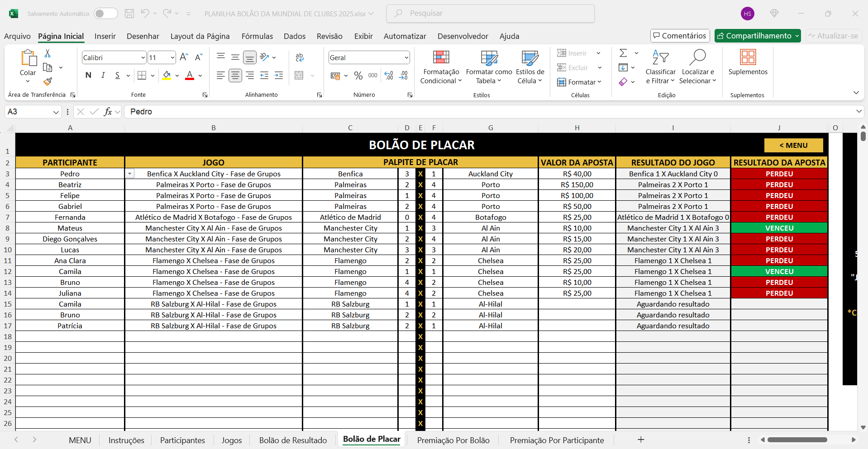Screen dimensions: 868x449
Task: Toggle left text alignment
Action: click(221, 76)
